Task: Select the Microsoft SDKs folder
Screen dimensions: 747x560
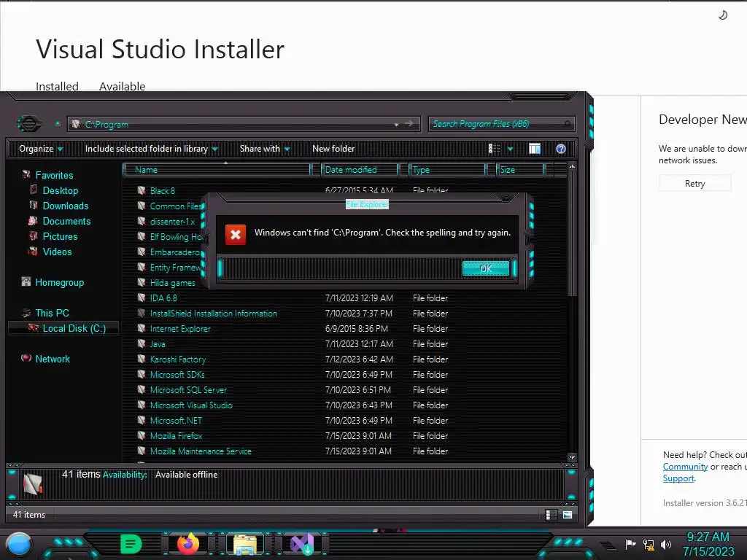Action: point(177,374)
